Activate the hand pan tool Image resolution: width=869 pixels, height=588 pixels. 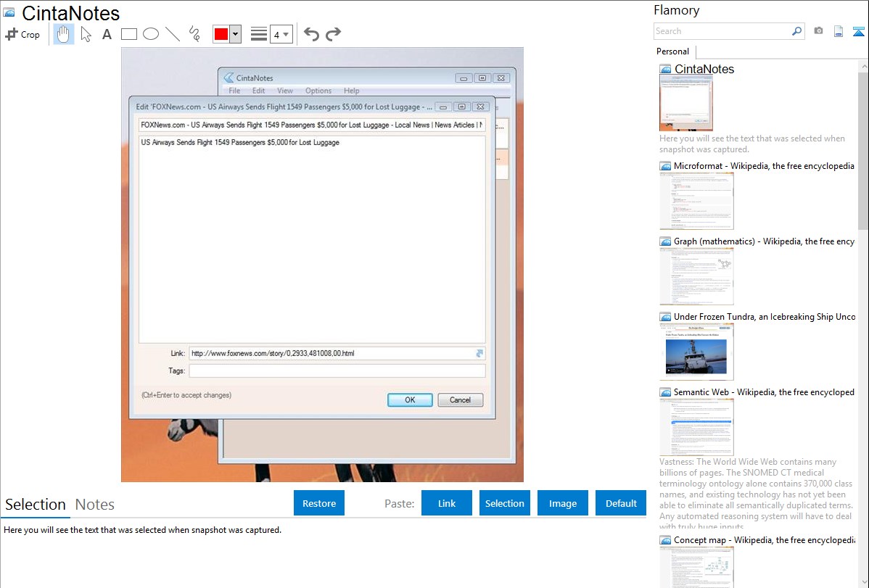(64, 34)
